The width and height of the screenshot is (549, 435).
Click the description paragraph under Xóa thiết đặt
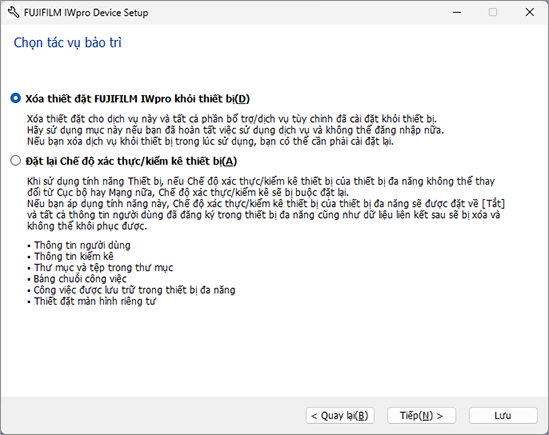click(x=236, y=130)
